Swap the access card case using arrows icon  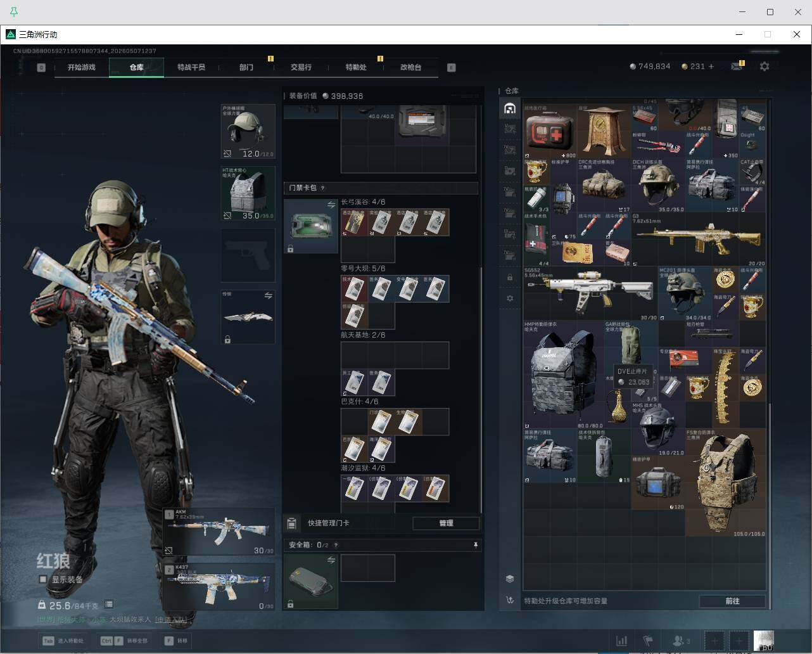(331, 205)
